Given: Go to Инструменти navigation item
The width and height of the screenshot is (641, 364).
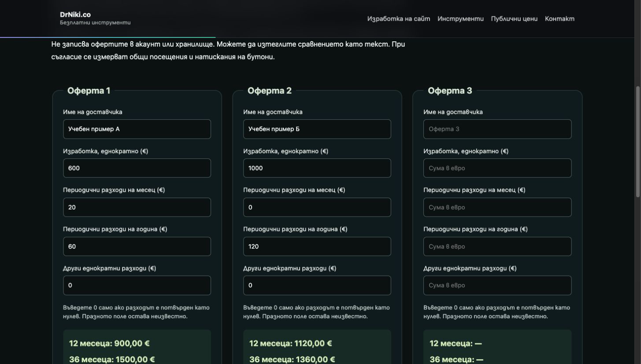Looking at the screenshot, I should [x=460, y=18].
